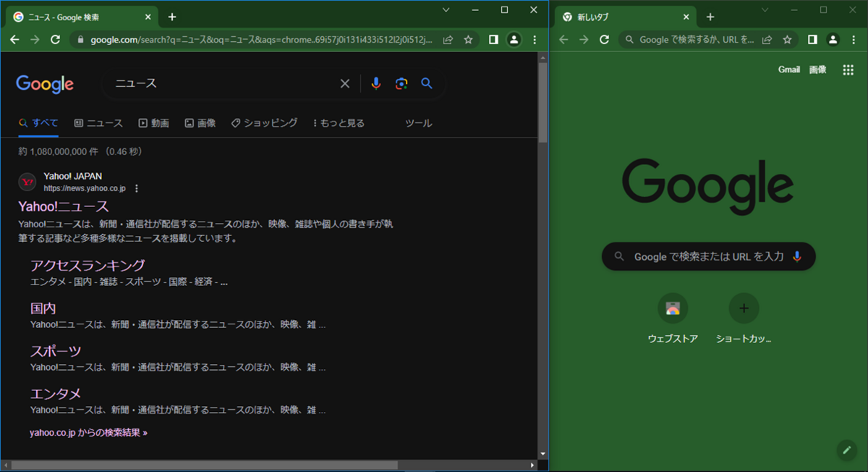Go back in left Chrome window
Image resolution: width=868 pixels, height=472 pixels.
point(14,40)
